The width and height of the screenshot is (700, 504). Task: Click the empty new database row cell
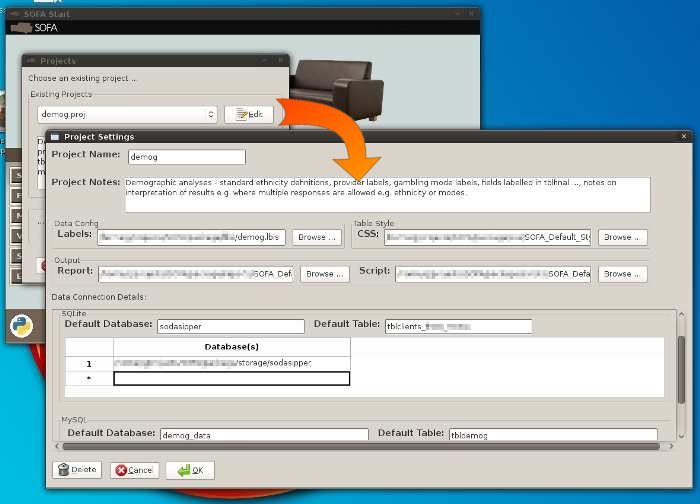[x=232, y=379]
